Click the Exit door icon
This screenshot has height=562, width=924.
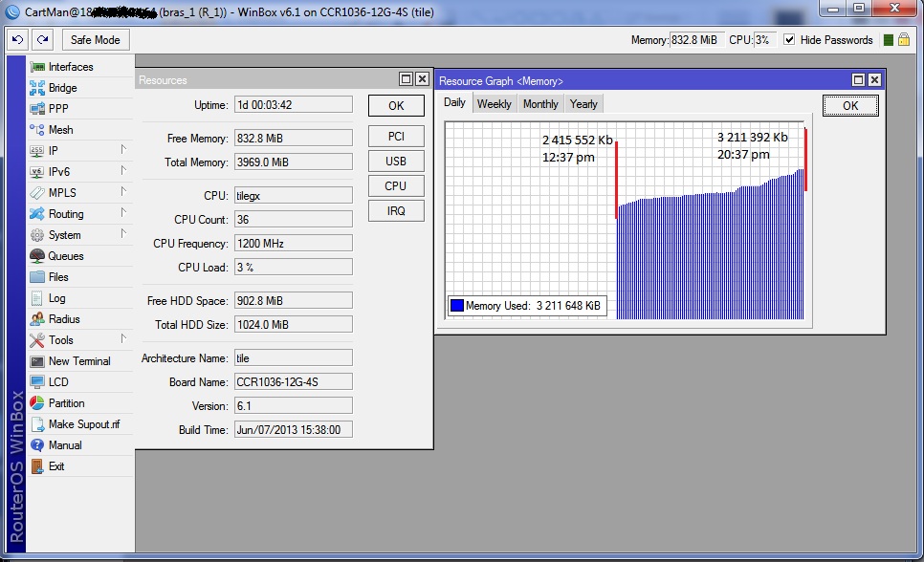click(37, 466)
